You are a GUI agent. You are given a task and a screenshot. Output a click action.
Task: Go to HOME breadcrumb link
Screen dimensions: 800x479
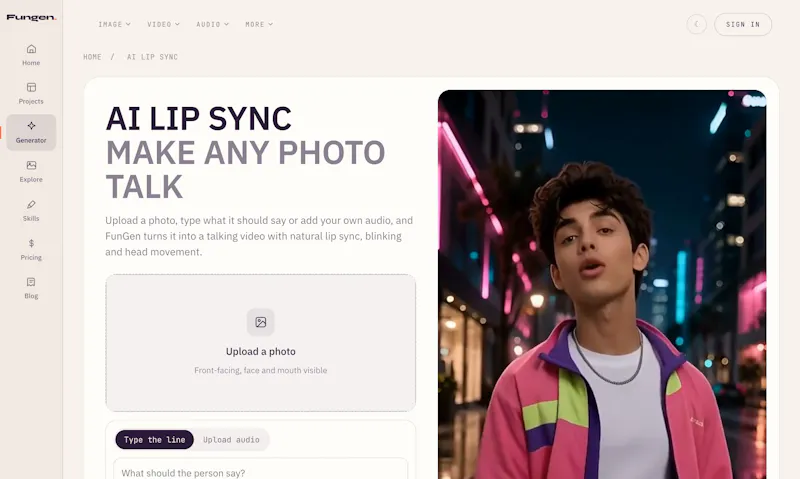(x=92, y=57)
